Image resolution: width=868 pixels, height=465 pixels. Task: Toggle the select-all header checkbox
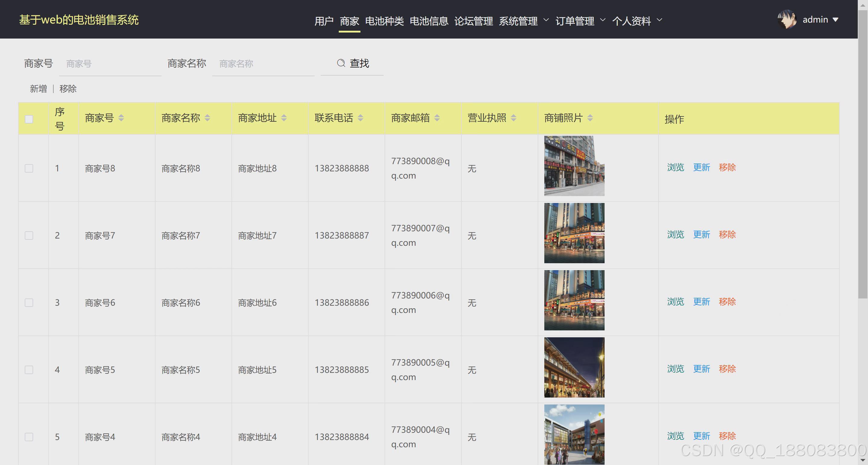[29, 119]
